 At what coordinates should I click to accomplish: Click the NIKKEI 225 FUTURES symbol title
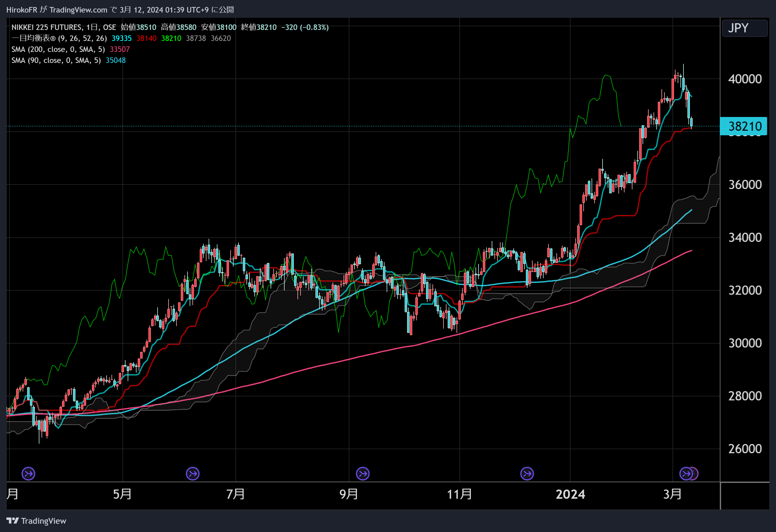click(x=47, y=27)
